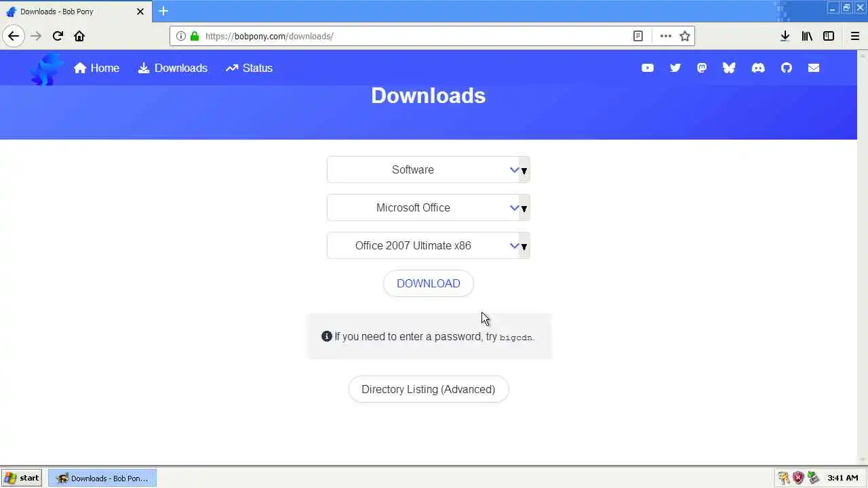
Task: Bookmark this page with star icon
Action: coord(685,36)
